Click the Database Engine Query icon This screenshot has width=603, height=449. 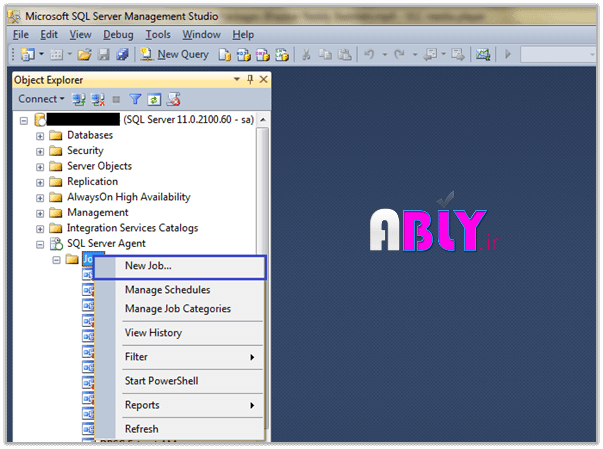coord(225,55)
